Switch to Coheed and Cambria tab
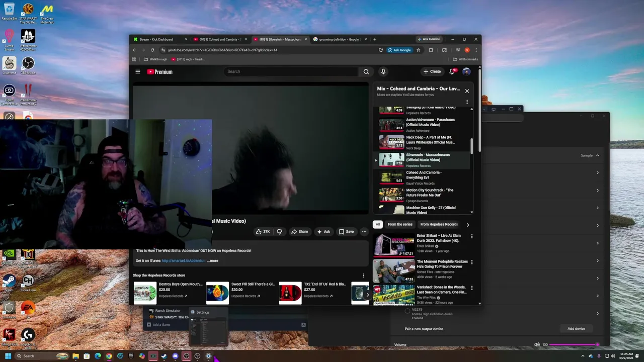This screenshot has height=362, width=644. [219, 39]
